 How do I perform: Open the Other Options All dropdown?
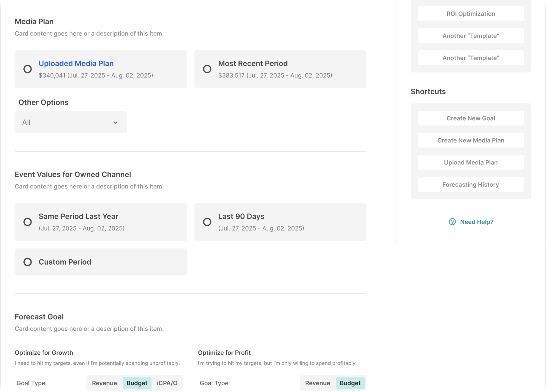click(x=71, y=122)
